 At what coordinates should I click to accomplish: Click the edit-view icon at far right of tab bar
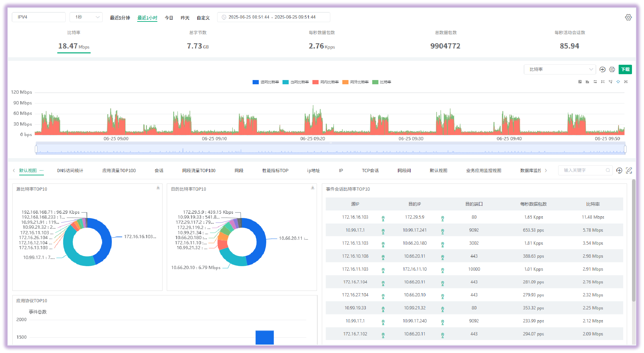(629, 170)
